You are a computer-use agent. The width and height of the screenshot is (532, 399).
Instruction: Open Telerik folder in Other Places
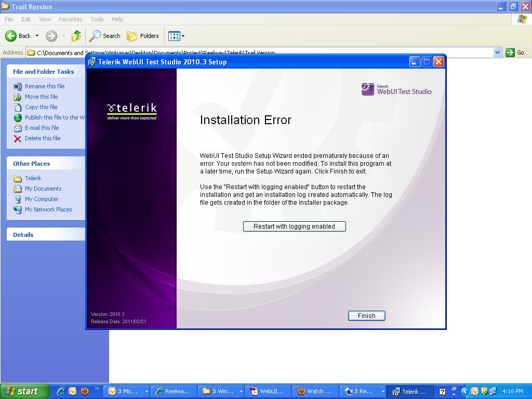click(33, 178)
